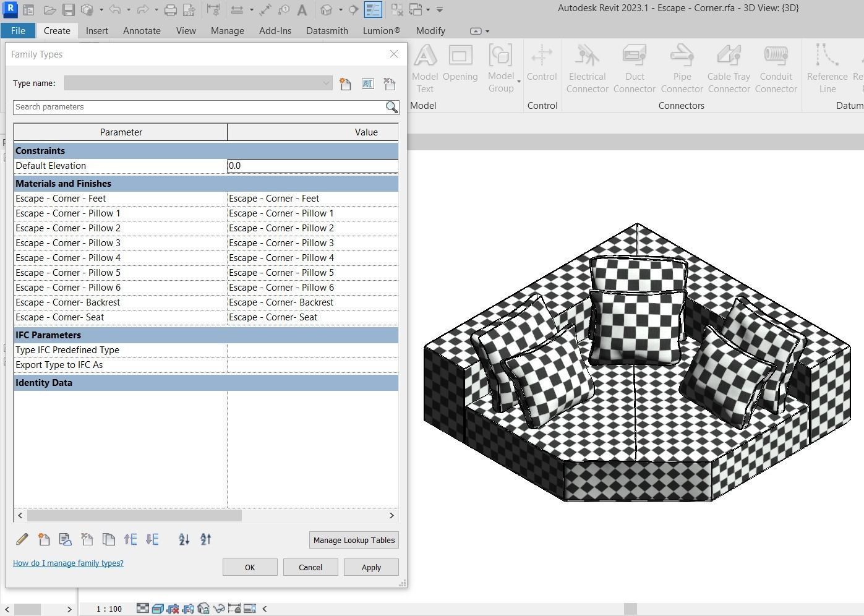This screenshot has height=616, width=864.
Task: Click the New Type icon next to Type name
Action: coord(345,83)
